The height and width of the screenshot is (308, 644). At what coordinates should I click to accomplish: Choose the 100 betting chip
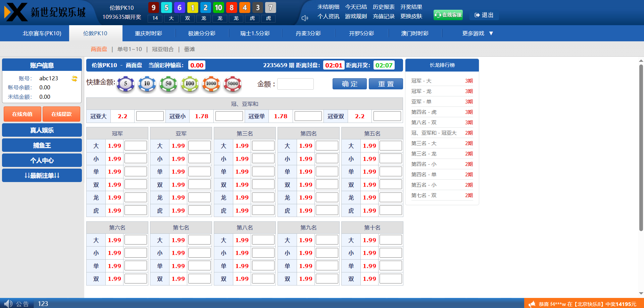[x=190, y=84]
